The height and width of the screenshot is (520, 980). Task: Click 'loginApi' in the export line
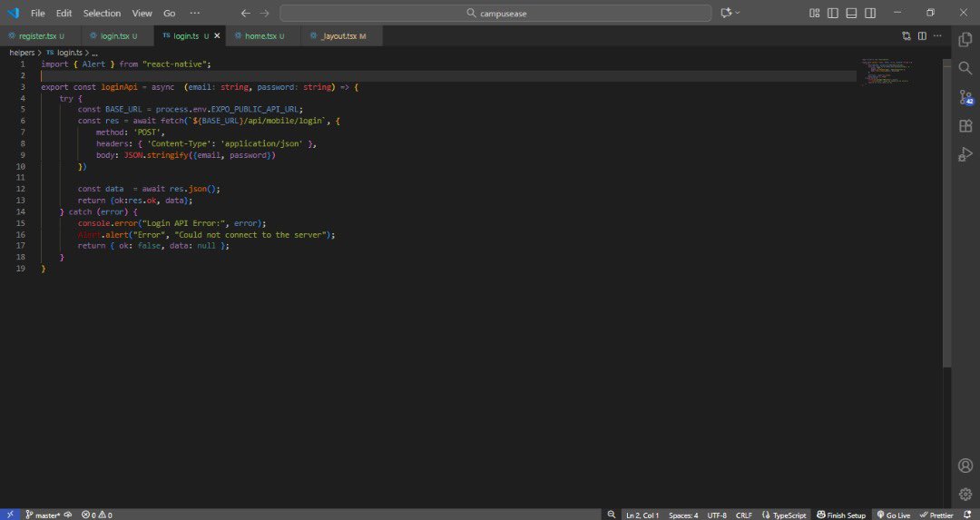click(x=120, y=87)
